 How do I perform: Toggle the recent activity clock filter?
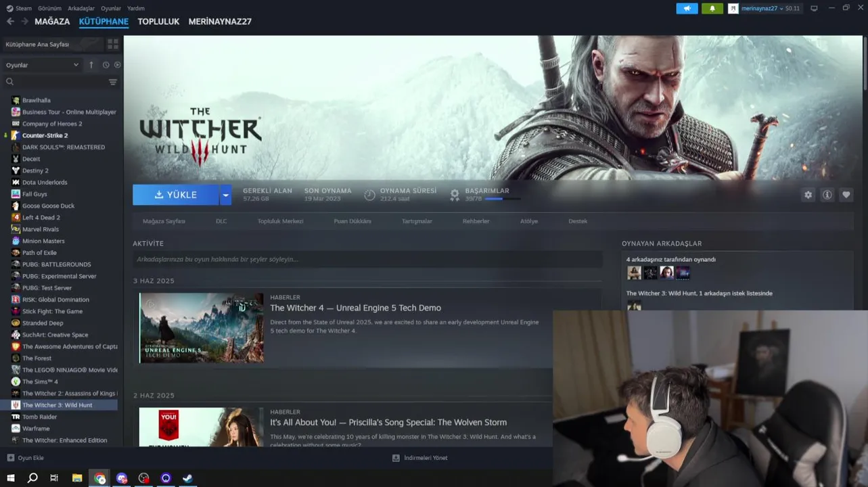(106, 65)
